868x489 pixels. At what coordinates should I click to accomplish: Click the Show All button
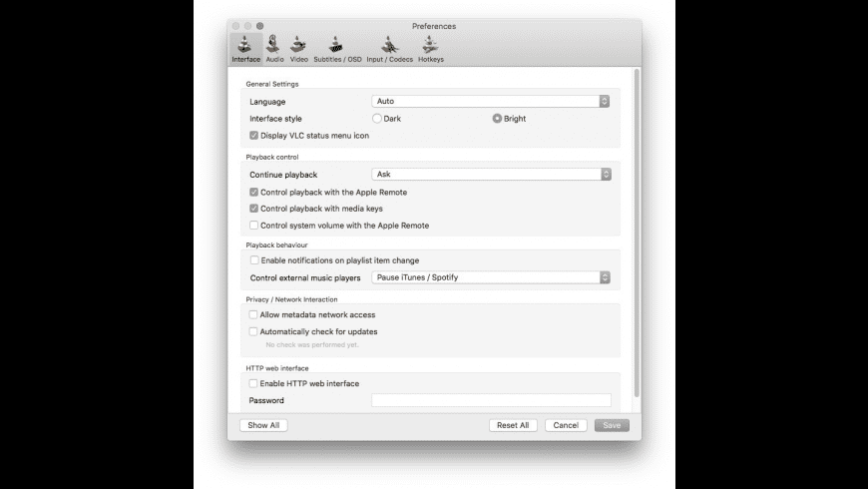point(263,425)
